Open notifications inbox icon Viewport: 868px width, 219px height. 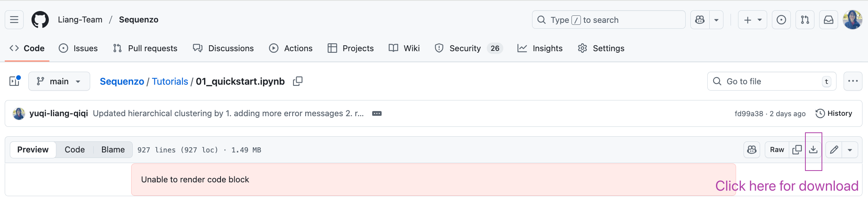pyautogui.click(x=829, y=20)
